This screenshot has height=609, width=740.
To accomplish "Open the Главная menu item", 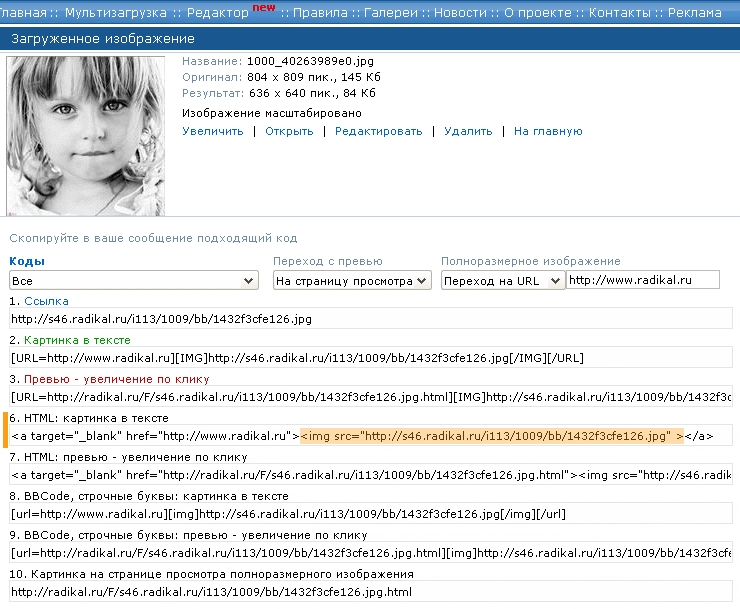I will (24, 13).
